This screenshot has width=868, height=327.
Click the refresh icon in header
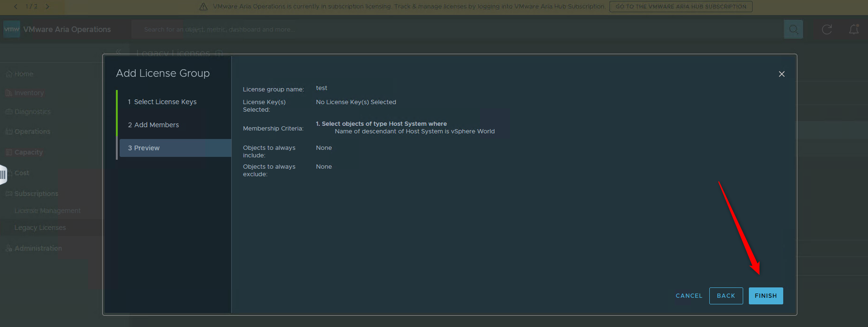[x=827, y=29]
